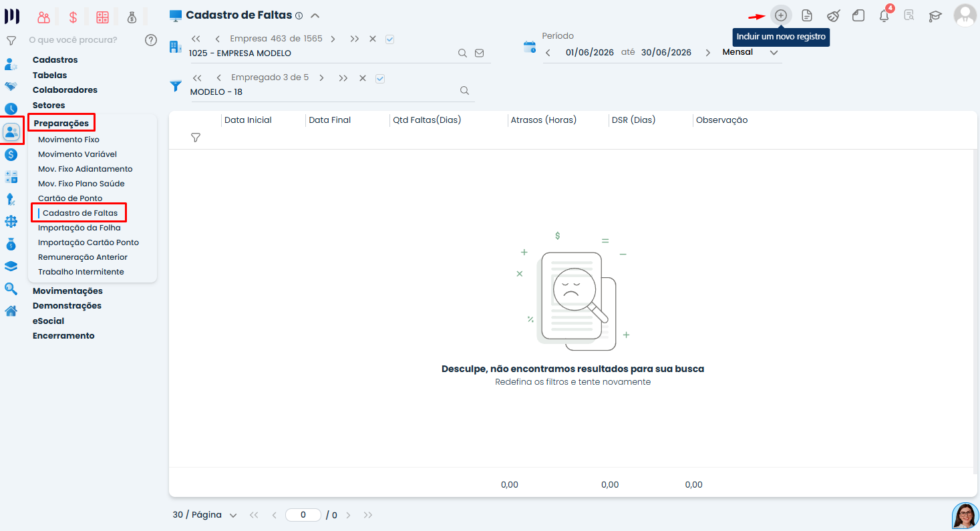Click the broom clean icon in top toolbar
Image resolution: width=980 pixels, height=531 pixels.
(x=833, y=15)
